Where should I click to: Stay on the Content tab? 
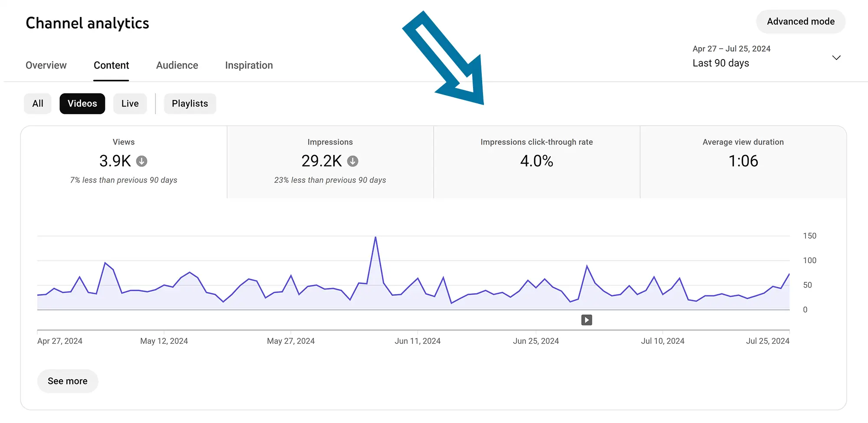click(111, 65)
